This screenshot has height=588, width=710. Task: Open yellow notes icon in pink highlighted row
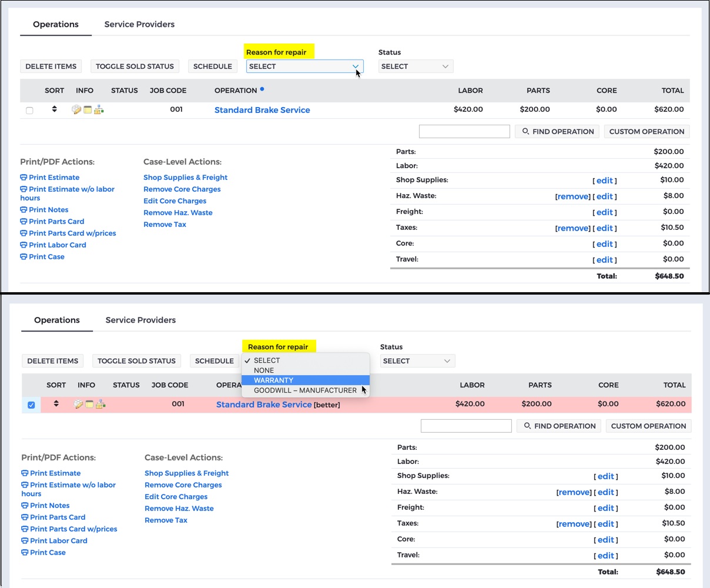point(89,404)
